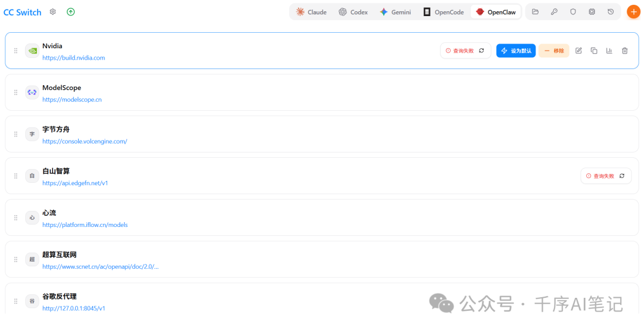Screen dimensions: 644x330
Task: Grab drag handle of 字节方舟 row
Action: [16, 134]
